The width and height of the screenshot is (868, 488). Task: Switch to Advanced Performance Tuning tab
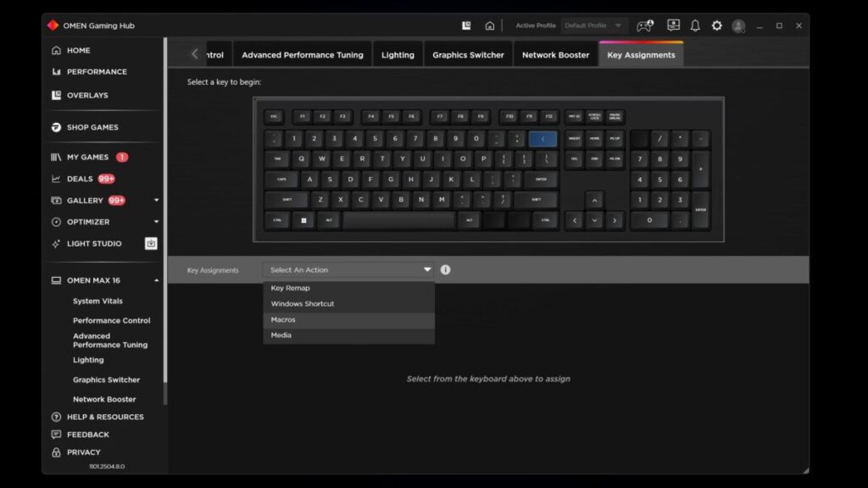tap(303, 55)
